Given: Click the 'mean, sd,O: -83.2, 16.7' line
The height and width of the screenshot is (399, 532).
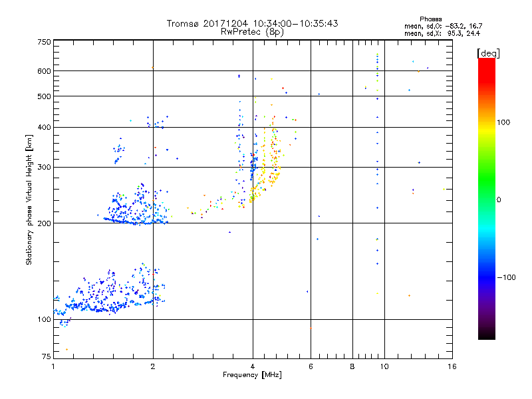Looking at the screenshot, I should tap(443, 26).
